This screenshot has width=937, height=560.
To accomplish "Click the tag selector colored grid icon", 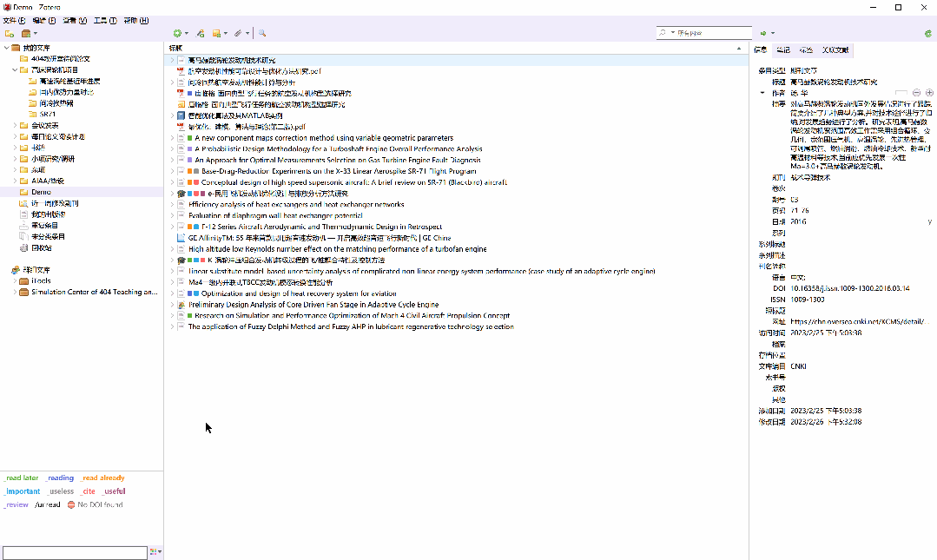I will (154, 551).
